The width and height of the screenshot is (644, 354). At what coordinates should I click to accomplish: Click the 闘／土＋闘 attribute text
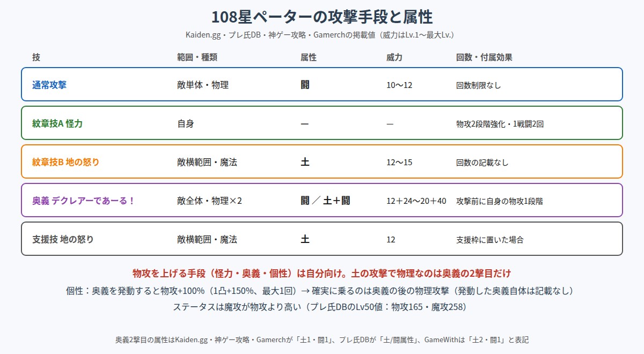click(x=326, y=201)
